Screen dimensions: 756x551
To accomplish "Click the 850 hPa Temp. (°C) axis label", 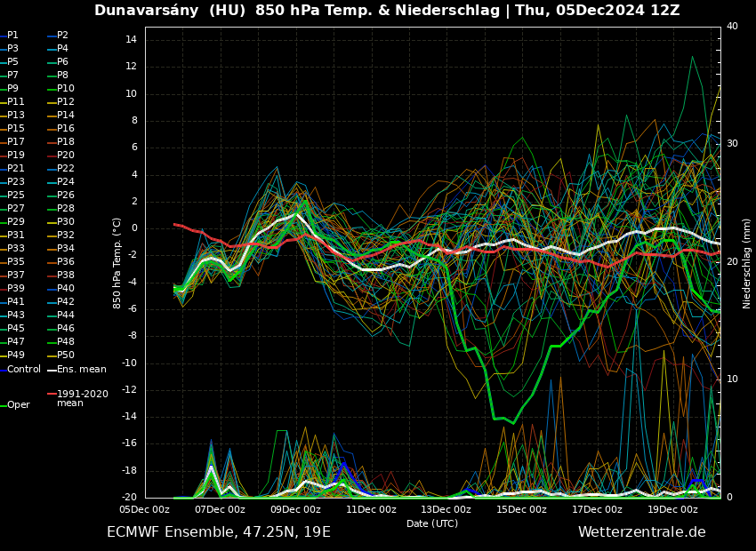I will (117, 262).
